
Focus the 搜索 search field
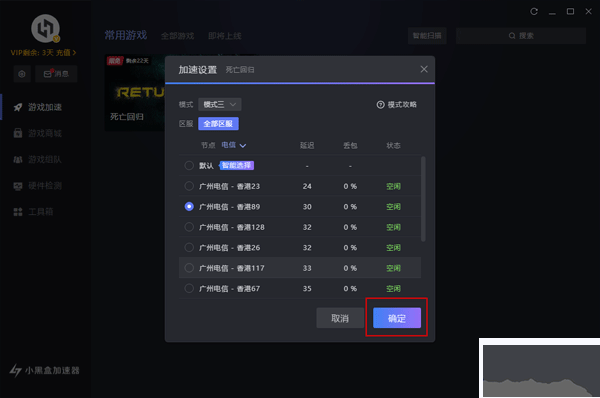pyautogui.click(x=521, y=36)
